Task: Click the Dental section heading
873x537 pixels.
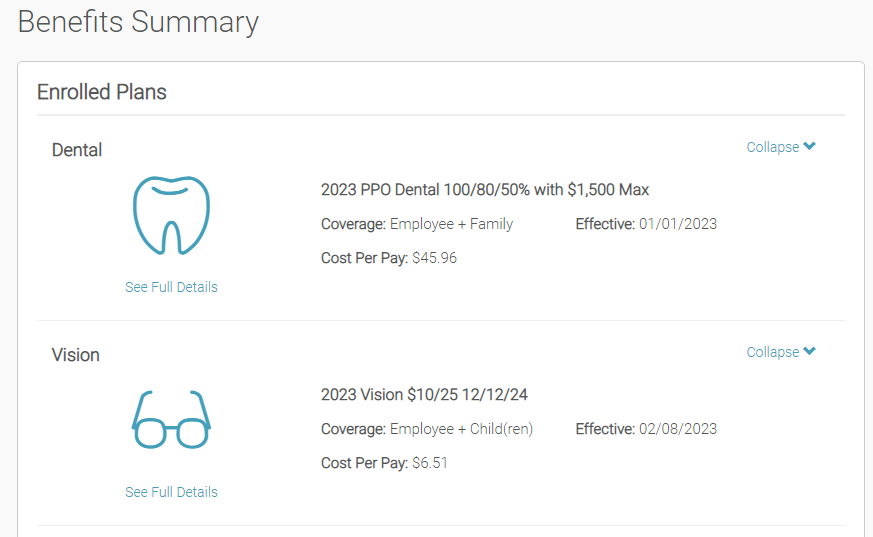Action: coord(77,150)
